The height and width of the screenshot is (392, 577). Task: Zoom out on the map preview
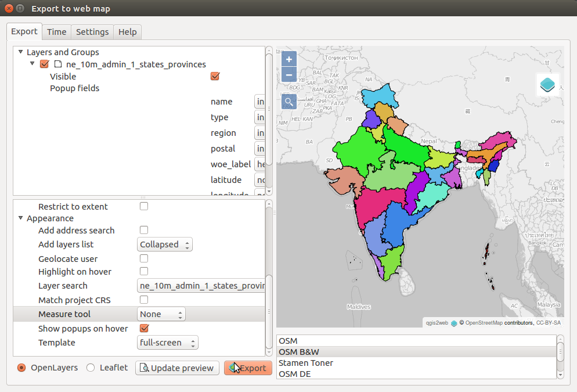(288, 74)
